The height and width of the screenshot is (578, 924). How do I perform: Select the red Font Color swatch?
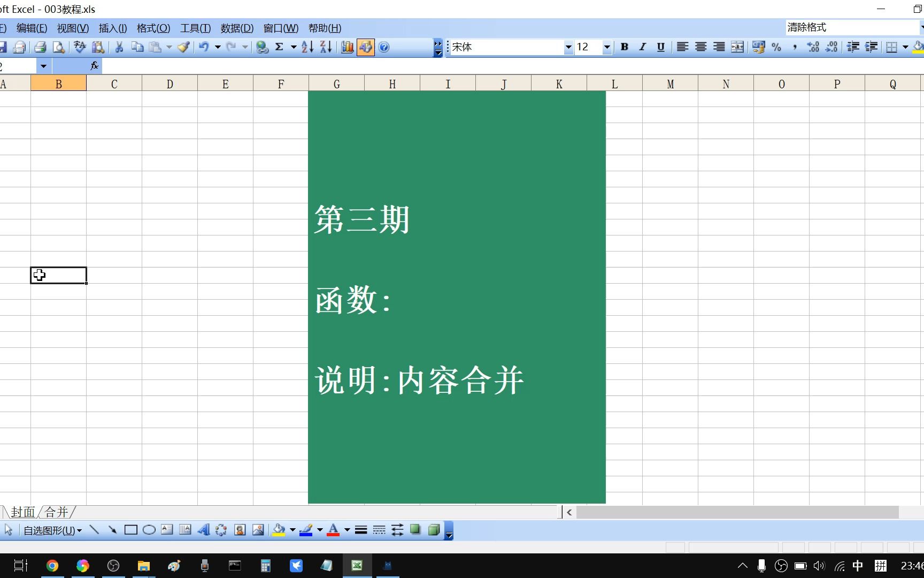[x=333, y=534]
